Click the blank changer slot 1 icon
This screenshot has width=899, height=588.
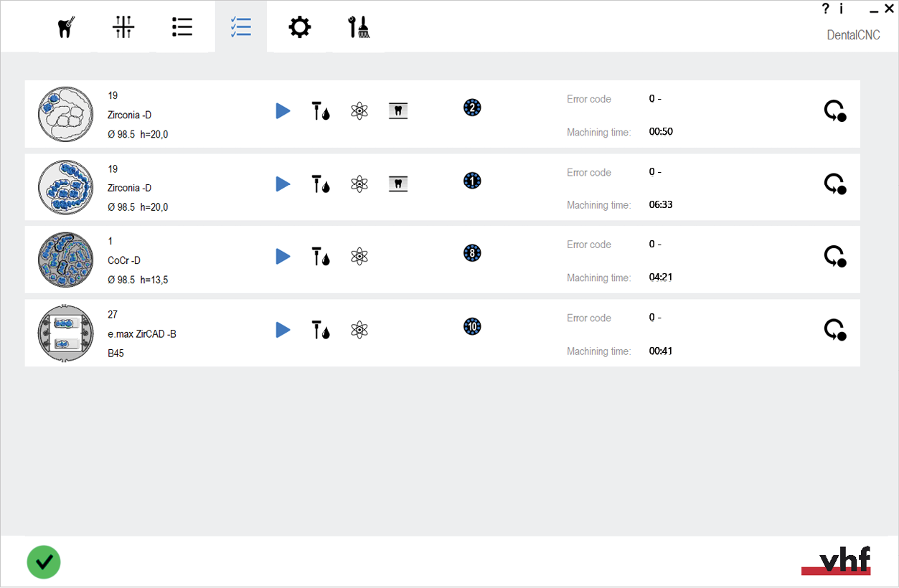[472, 181]
